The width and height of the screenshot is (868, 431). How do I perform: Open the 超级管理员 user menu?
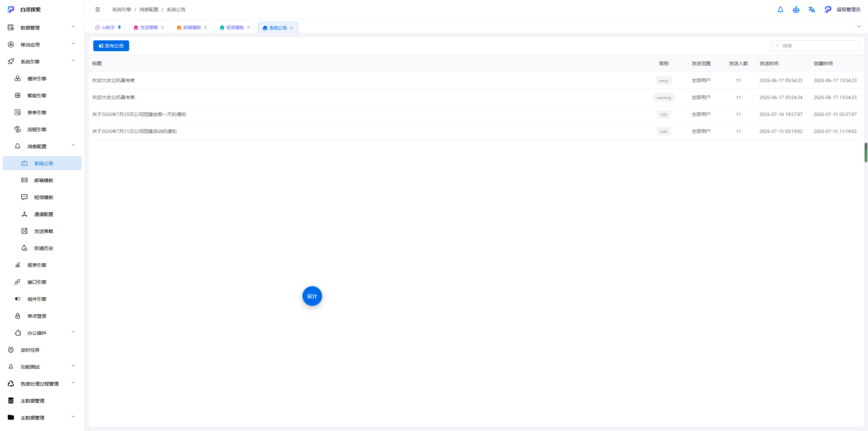click(x=843, y=9)
